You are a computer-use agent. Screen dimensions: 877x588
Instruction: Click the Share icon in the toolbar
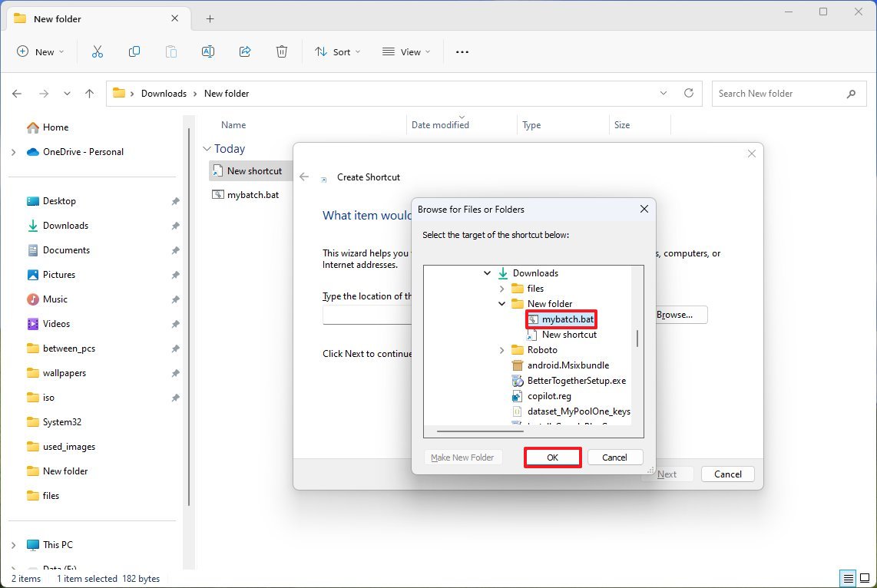click(x=244, y=51)
